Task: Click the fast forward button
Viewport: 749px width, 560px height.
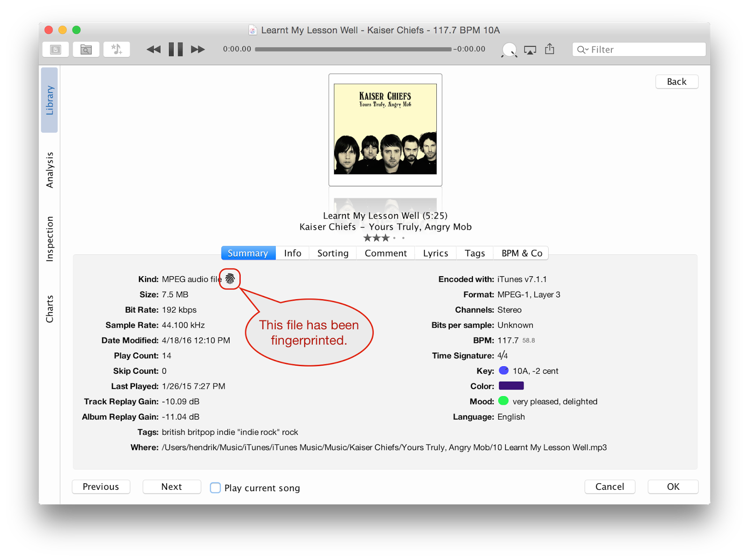Action: [198, 49]
